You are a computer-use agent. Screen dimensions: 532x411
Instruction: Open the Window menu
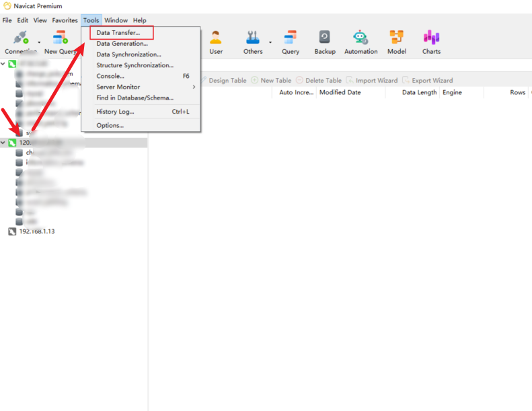pyautogui.click(x=116, y=20)
